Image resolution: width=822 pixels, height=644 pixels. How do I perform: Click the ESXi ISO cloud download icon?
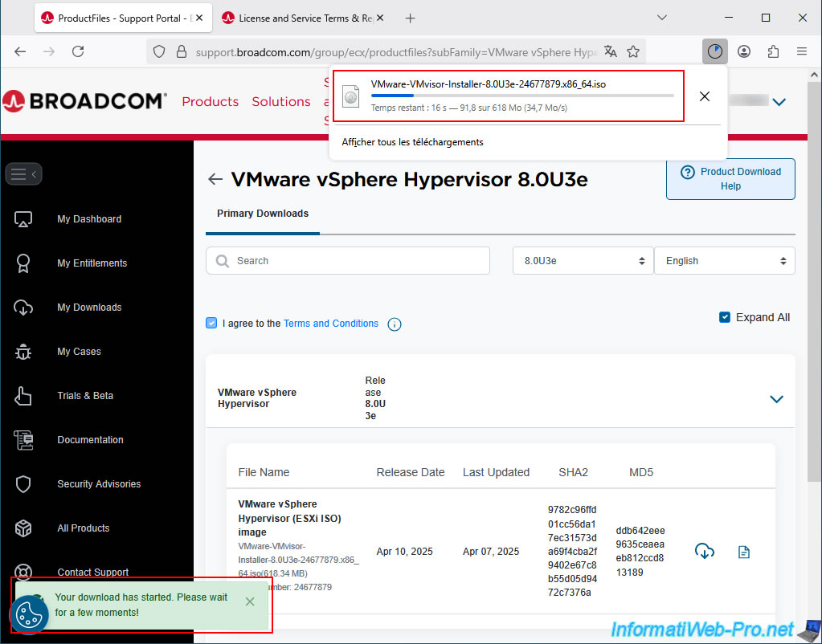pos(704,552)
